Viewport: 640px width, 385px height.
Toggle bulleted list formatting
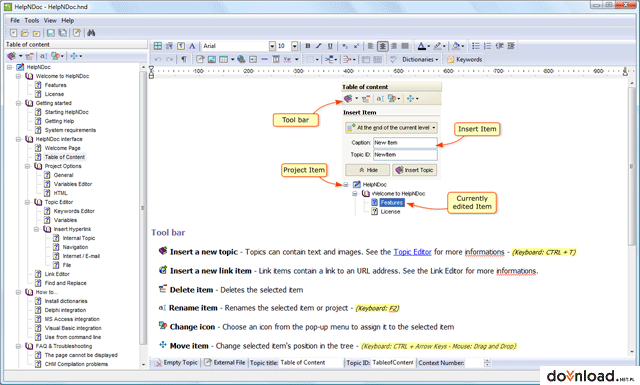coord(476,46)
